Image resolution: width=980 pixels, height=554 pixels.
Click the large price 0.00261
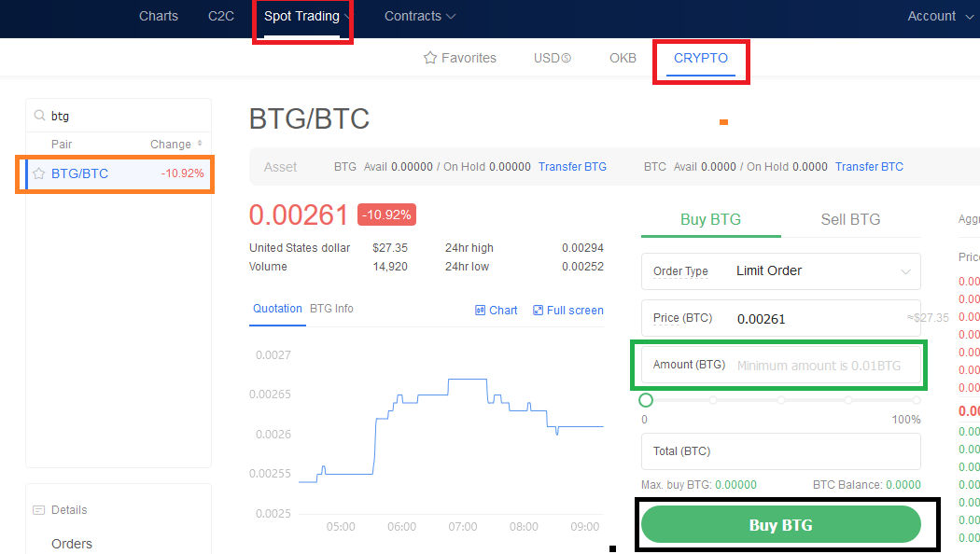click(x=298, y=215)
